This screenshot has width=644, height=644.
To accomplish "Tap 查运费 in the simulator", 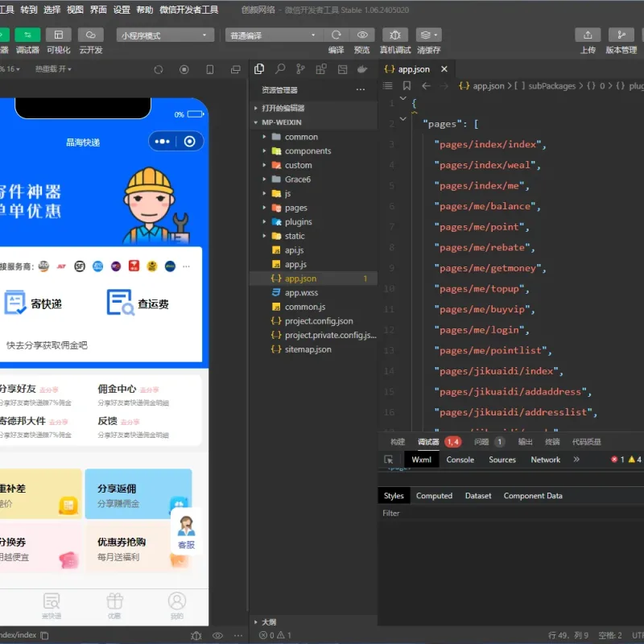I will coord(138,303).
